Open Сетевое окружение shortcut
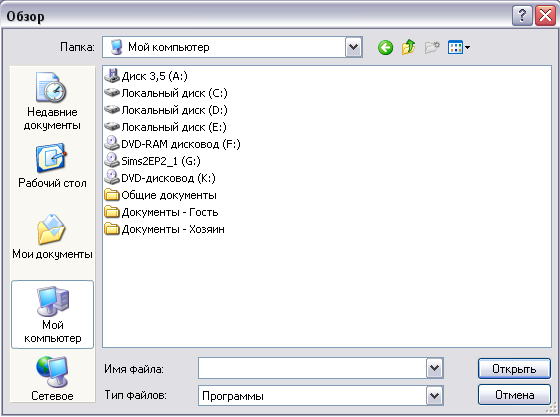Screen dimensions: 560x417 point(52,378)
